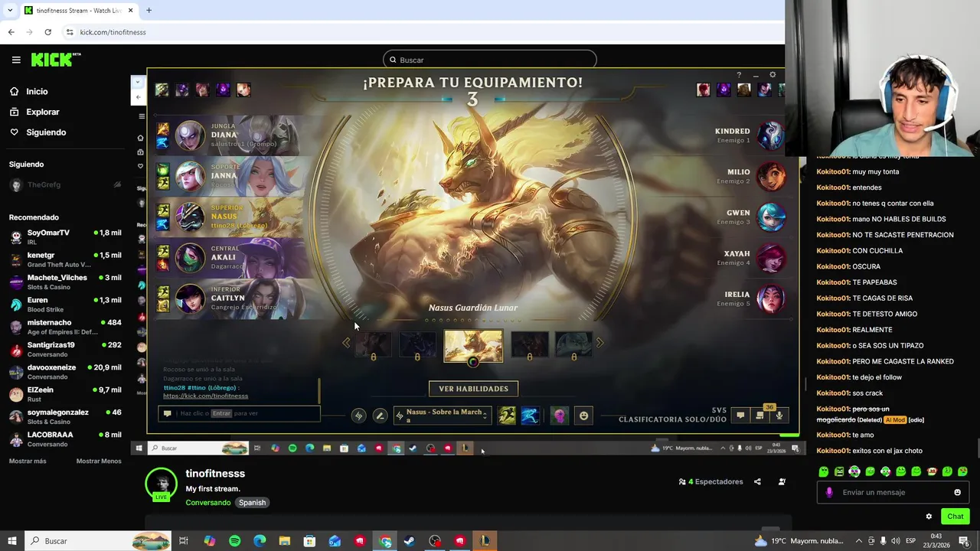
Task: Click the Kick Buscar search field
Action: pyautogui.click(x=490, y=60)
